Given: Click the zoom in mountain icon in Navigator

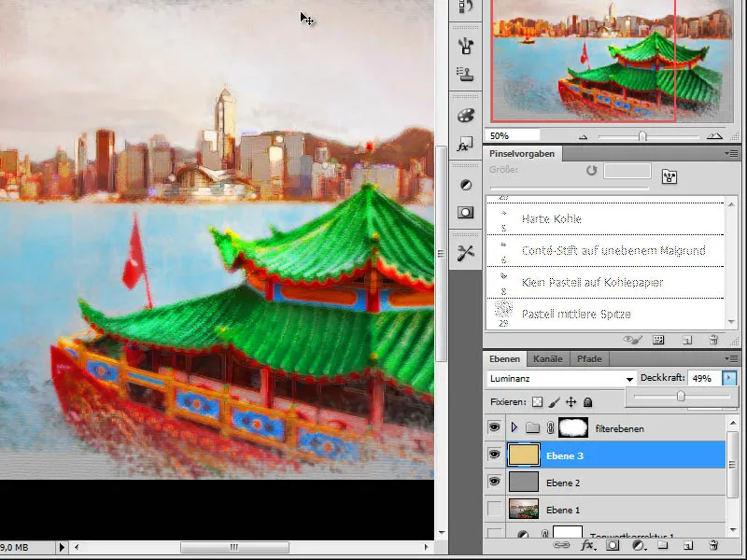Looking at the screenshot, I should [714, 136].
